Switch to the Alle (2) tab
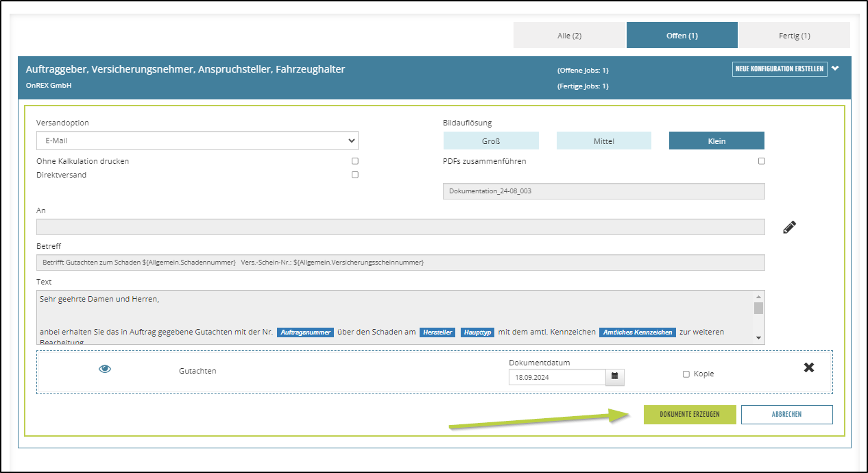Screen dimensions: 868x473 (x=569, y=35)
